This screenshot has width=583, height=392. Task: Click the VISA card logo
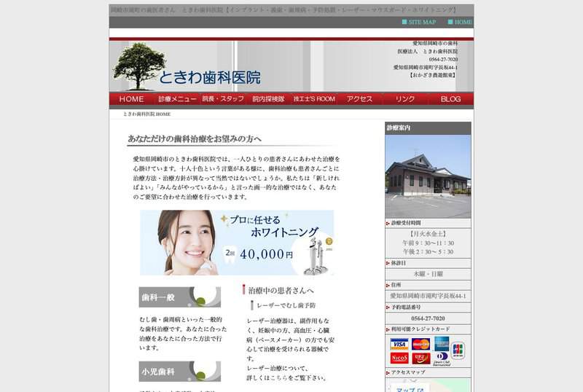[399, 344]
